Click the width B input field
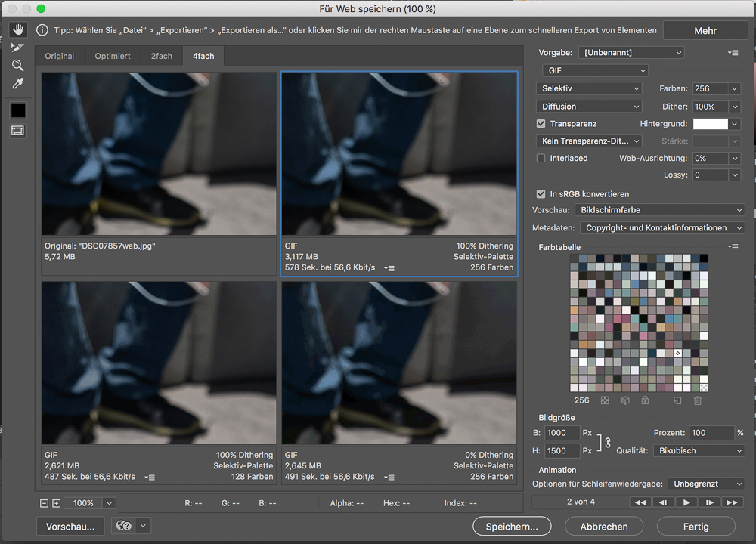 [562, 433]
